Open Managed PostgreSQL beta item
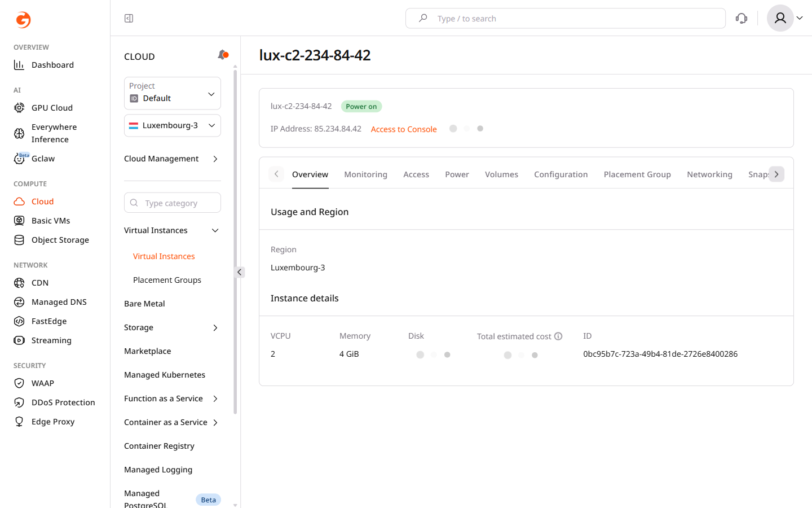This screenshot has height=508, width=812. pyautogui.click(x=173, y=499)
